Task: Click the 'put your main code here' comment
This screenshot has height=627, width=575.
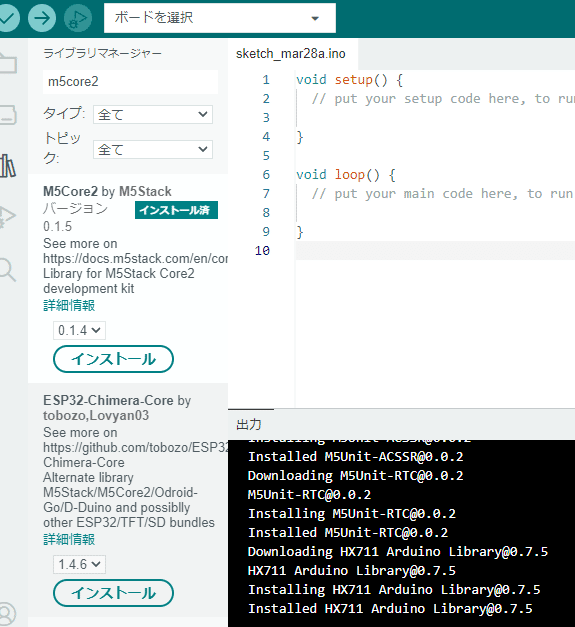Action: (x=443, y=194)
